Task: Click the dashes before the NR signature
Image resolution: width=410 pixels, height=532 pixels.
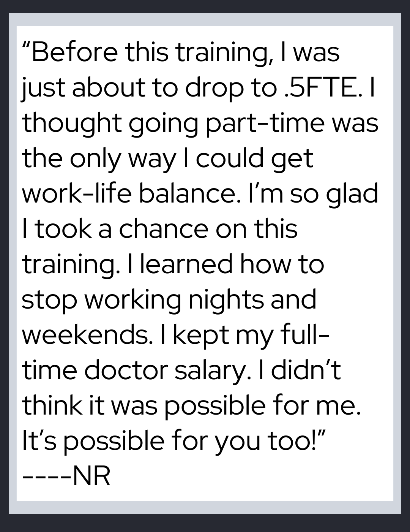Action: [x=46, y=477]
